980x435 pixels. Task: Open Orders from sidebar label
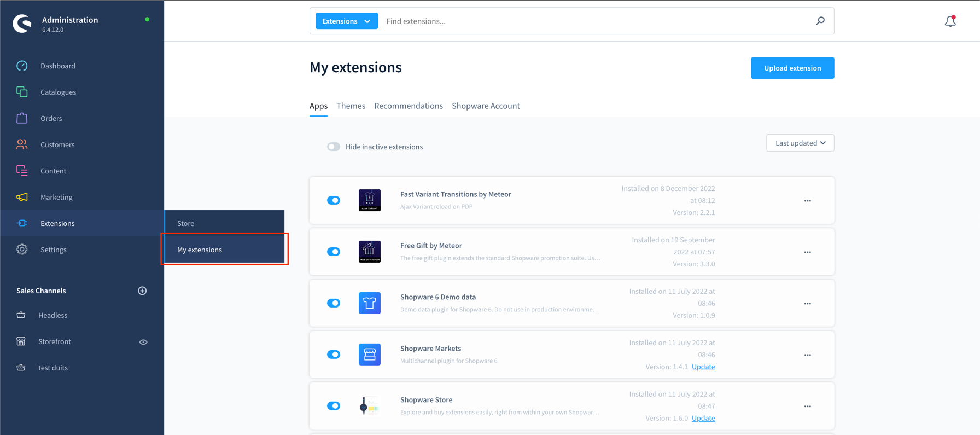coord(51,118)
